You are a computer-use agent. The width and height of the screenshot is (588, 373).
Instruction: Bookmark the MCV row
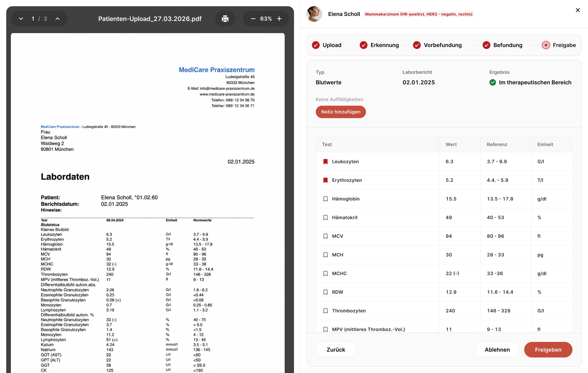coord(325,236)
